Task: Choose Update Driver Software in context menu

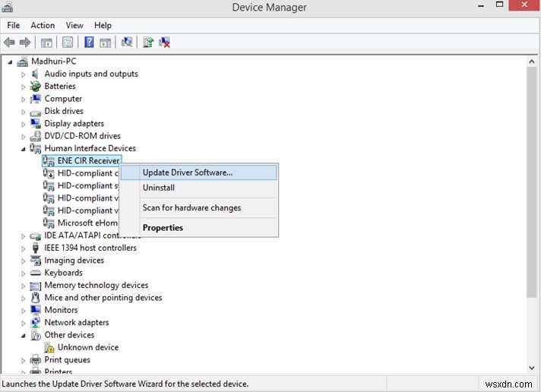Action: (x=199, y=172)
